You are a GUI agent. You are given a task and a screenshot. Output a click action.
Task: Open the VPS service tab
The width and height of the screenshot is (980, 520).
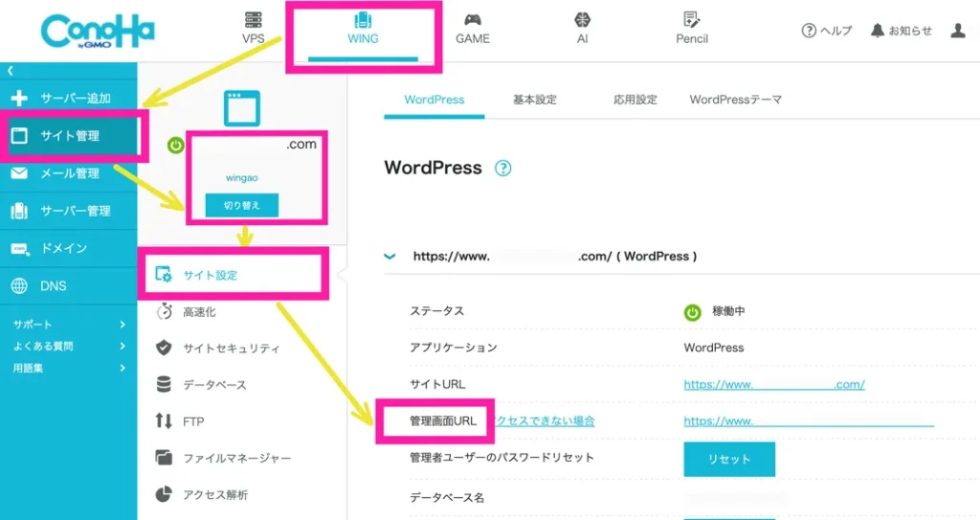[x=253, y=28]
